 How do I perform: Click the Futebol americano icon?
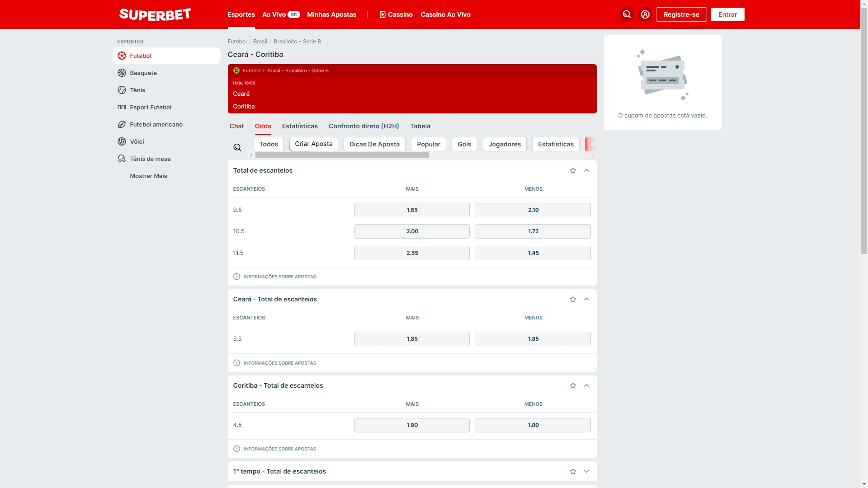tap(122, 124)
